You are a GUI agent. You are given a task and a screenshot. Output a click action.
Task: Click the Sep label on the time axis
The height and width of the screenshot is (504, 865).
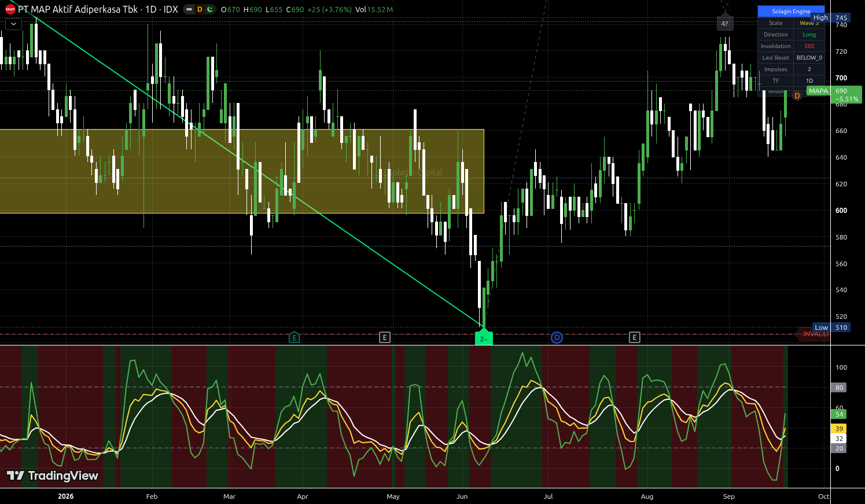(x=729, y=496)
